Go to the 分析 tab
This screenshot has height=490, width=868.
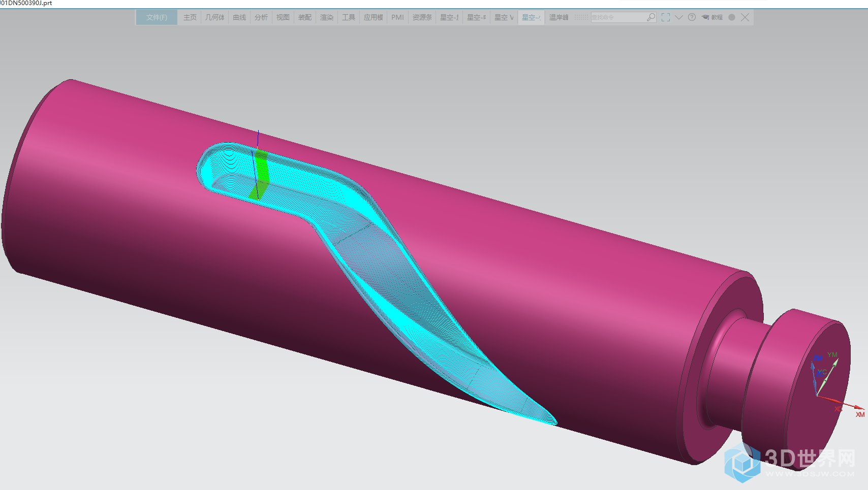click(x=261, y=17)
